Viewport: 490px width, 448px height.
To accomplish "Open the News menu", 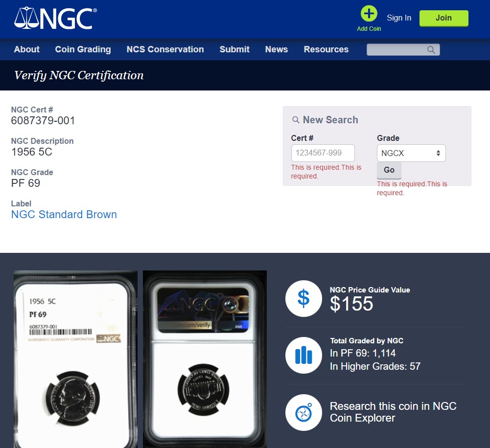I will (x=276, y=49).
